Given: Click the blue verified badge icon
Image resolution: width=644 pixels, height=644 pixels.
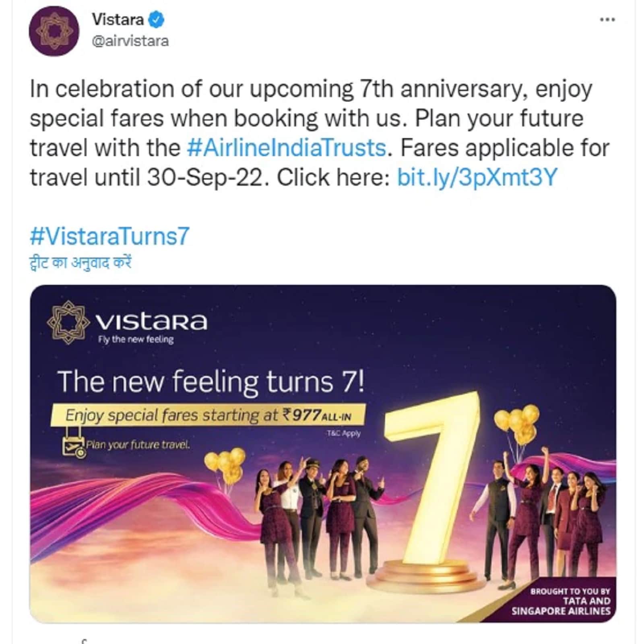Looking at the screenshot, I should pos(157,20).
